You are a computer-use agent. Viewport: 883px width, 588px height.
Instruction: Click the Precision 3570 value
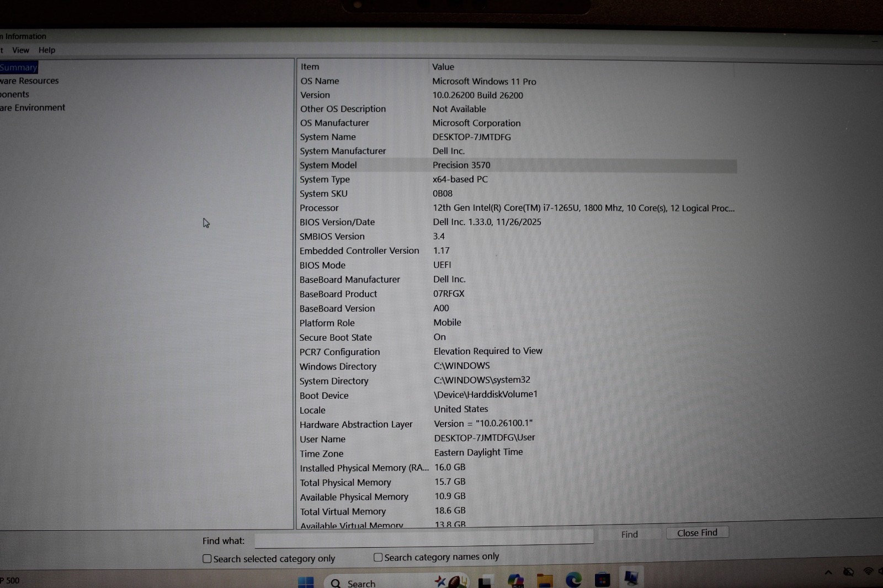[x=461, y=165]
